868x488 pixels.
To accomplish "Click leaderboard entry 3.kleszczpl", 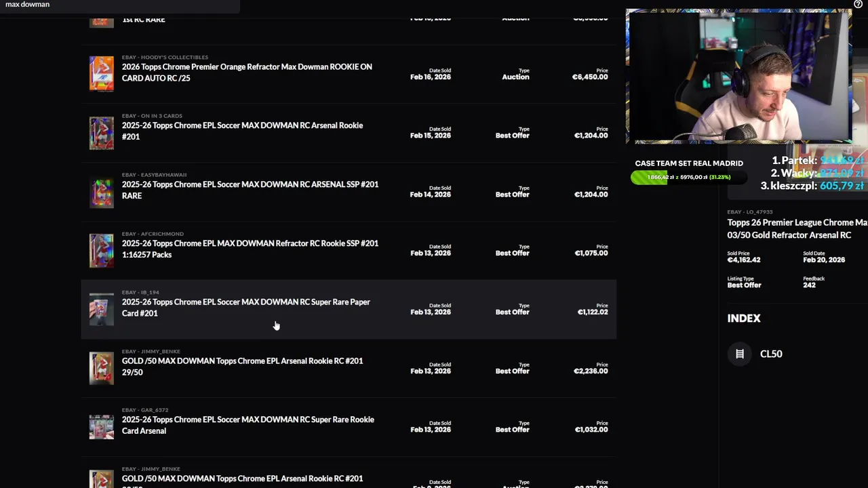I will [812, 186].
